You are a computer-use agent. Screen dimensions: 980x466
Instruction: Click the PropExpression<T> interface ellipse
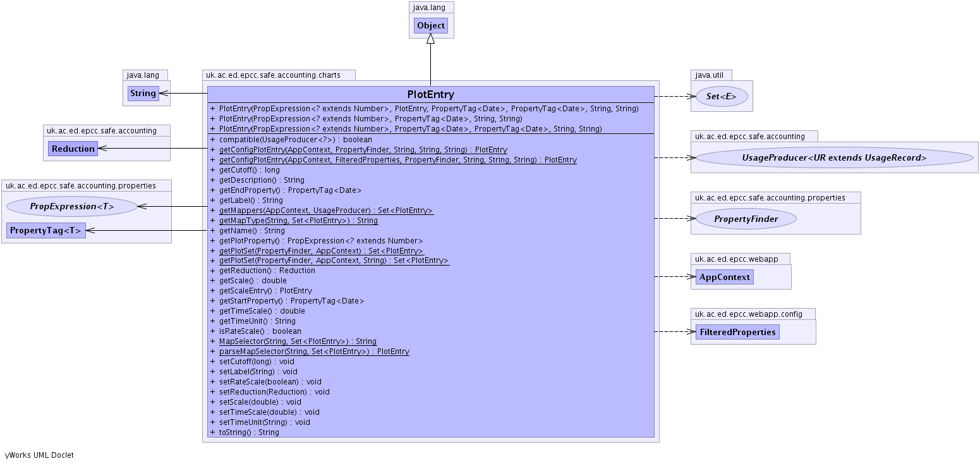point(72,206)
